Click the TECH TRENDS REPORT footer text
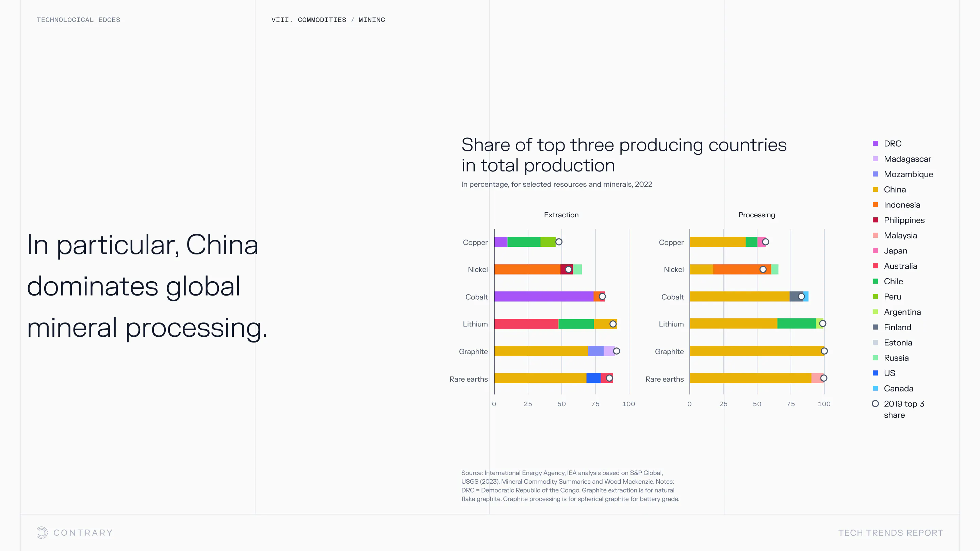Screen dimensions: 980x551 (x=891, y=533)
